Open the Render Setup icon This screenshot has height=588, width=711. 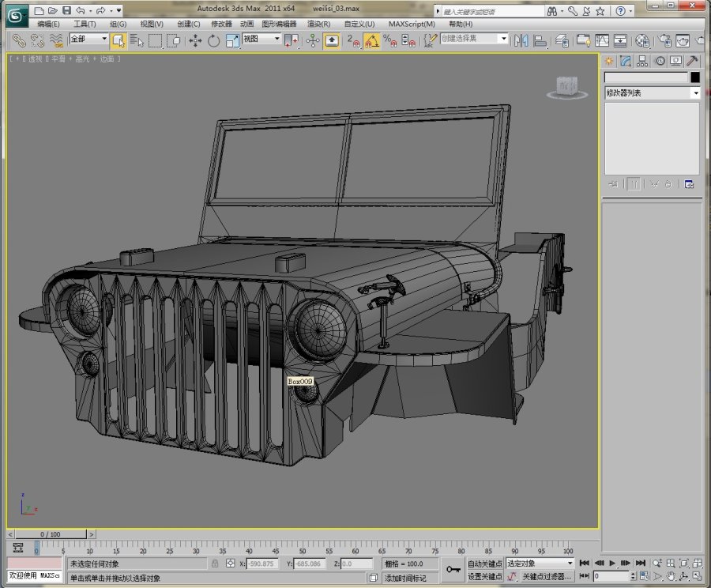coord(664,41)
